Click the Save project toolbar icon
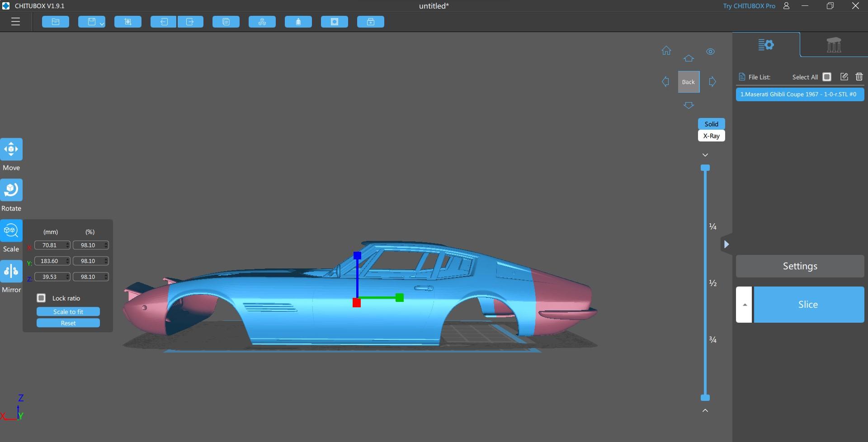This screenshot has width=868, height=442. coord(91,22)
